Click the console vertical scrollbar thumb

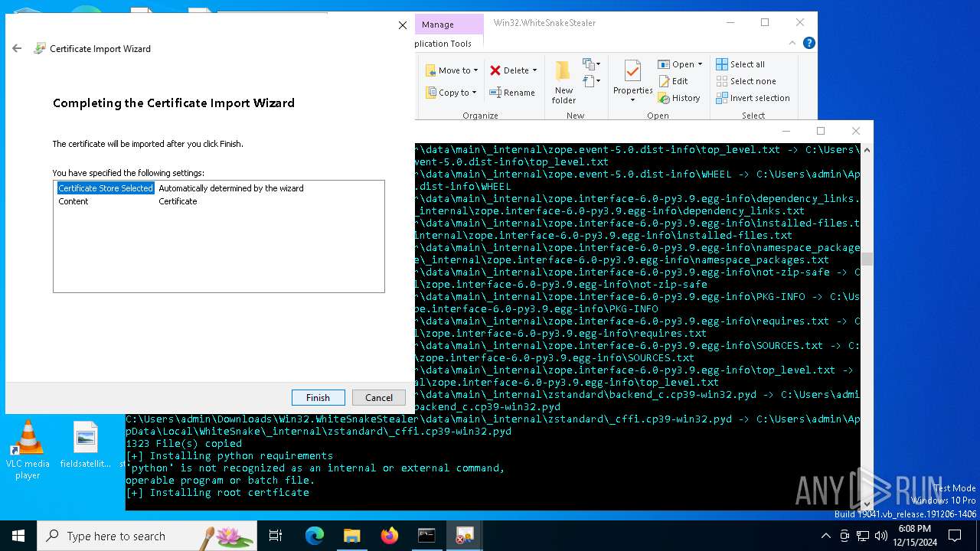pyautogui.click(x=867, y=259)
